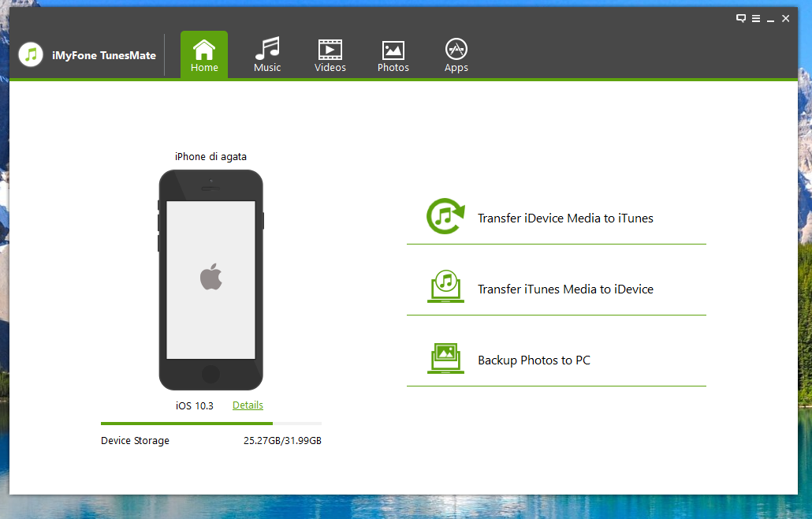Click the "iPhone di agata" device name
Image resolution: width=812 pixels, height=519 pixels.
click(210, 156)
